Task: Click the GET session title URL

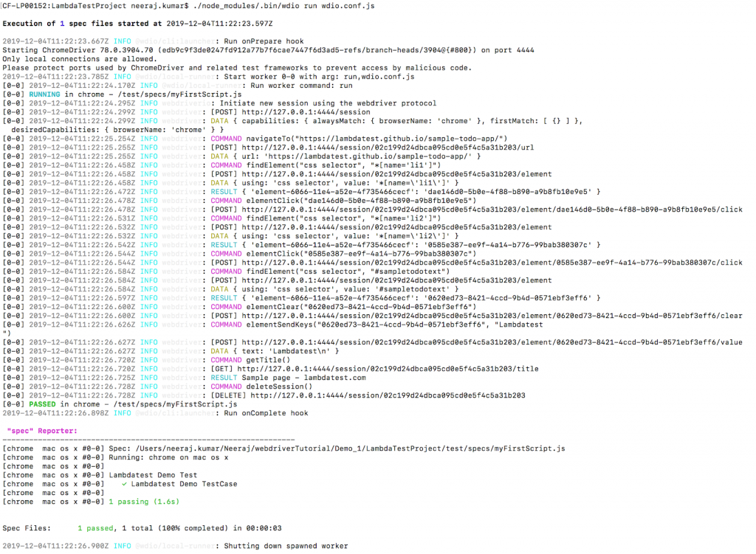Action: [x=377, y=369]
